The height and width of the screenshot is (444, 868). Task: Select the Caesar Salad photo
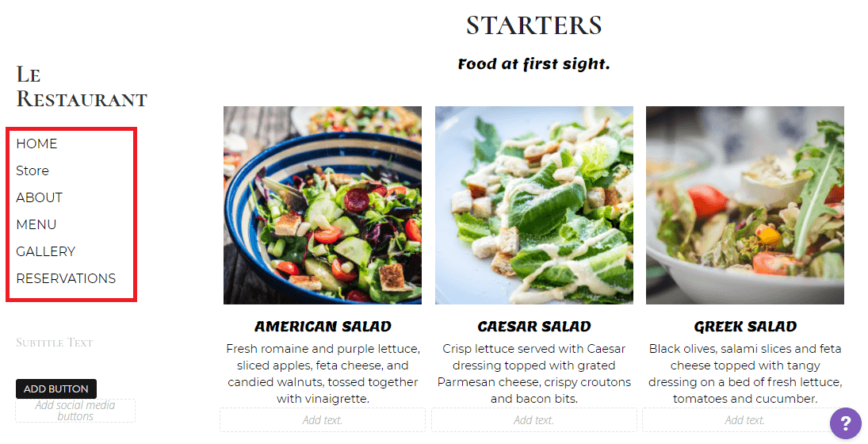point(534,205)
